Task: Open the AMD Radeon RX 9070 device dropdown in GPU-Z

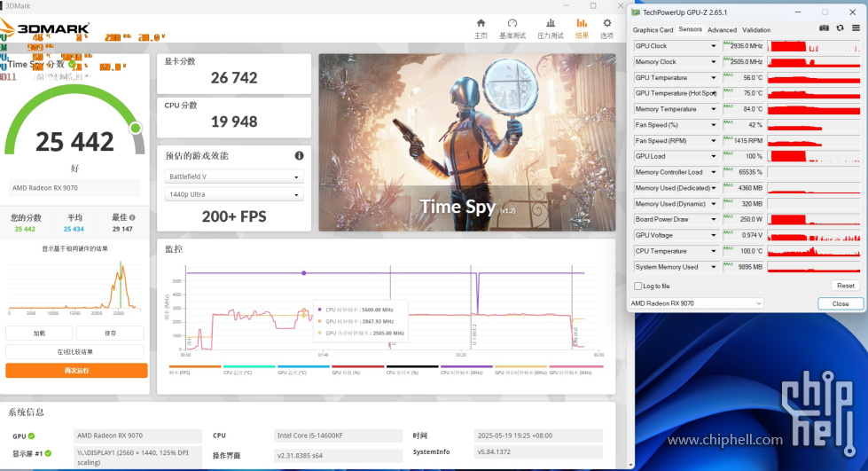Action: coord(696,303)
